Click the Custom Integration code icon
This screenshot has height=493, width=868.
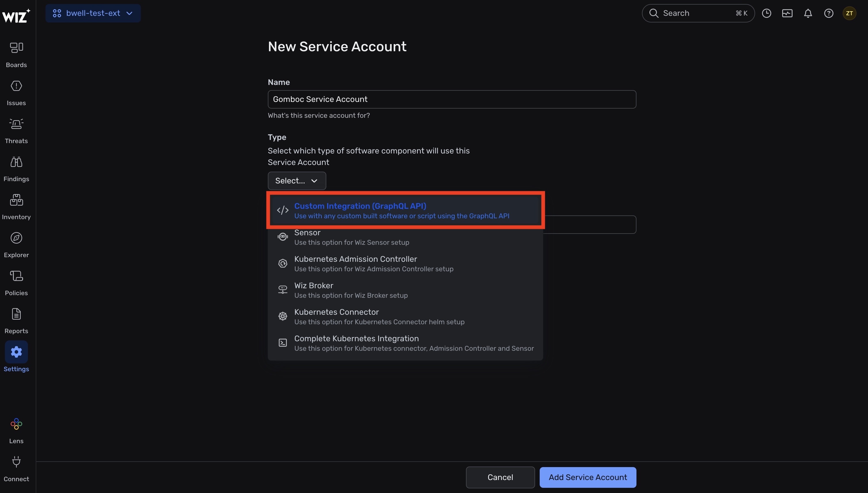(x=283, y=210)
